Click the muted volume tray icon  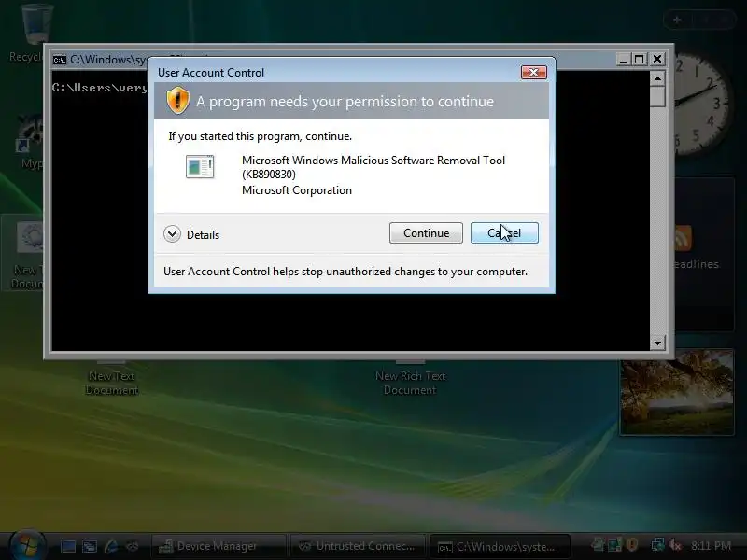pos(675,545)
